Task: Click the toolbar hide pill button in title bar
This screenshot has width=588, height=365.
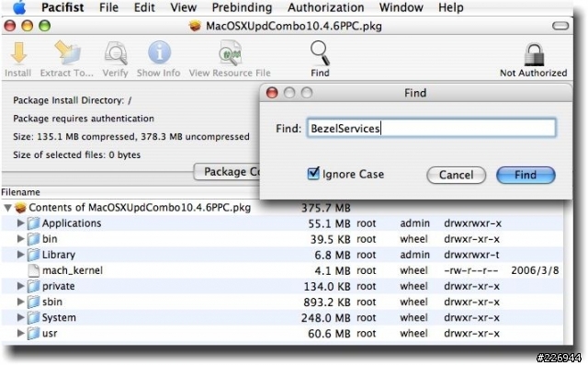Action: (560, 26)
